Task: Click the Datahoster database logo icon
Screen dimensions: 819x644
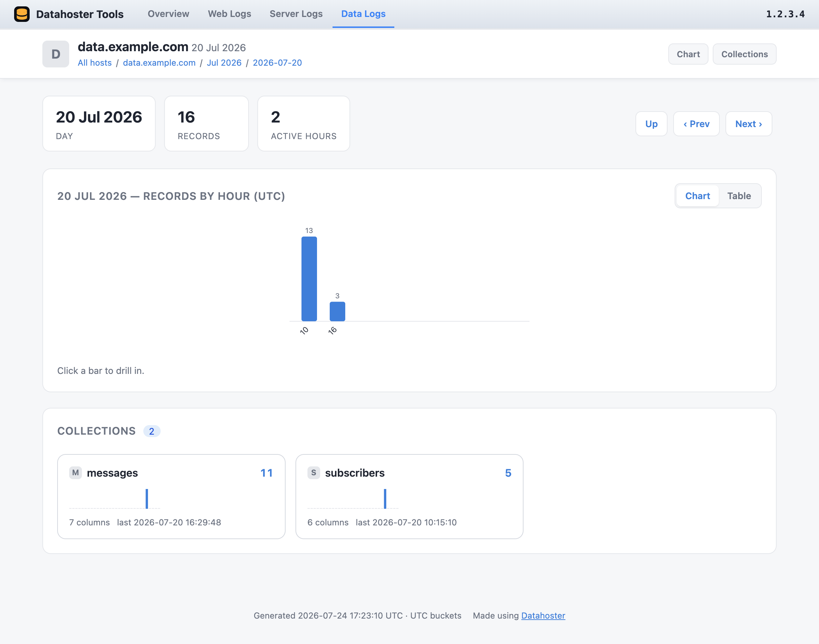Action: point(22,14)
